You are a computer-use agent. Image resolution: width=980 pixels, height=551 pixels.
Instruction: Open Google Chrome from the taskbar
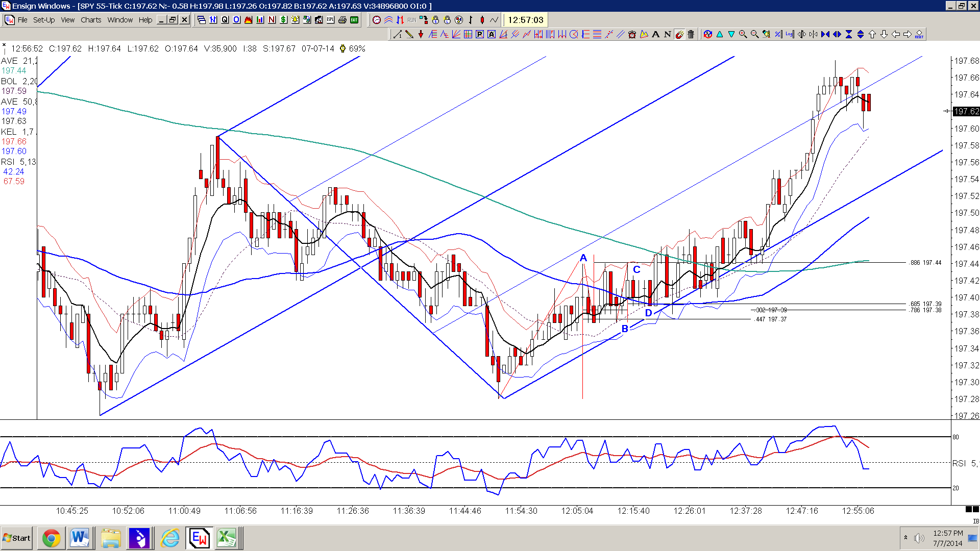tap(51, 538)
